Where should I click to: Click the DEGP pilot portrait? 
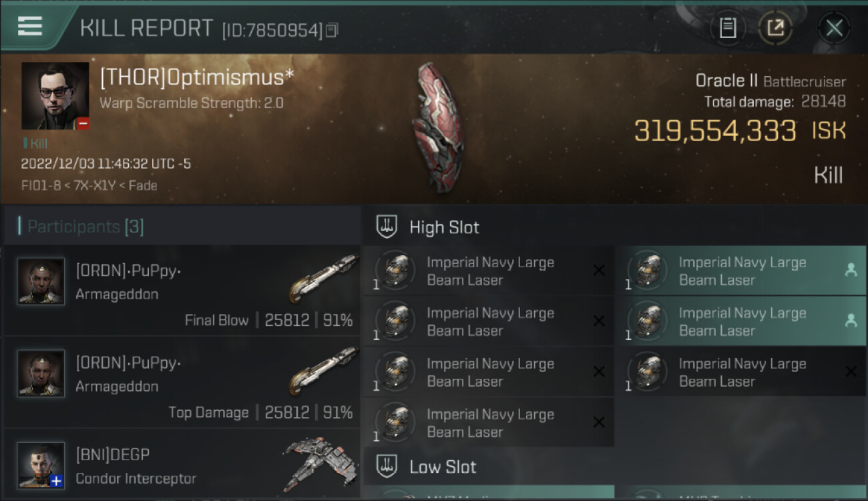point(41,465)
